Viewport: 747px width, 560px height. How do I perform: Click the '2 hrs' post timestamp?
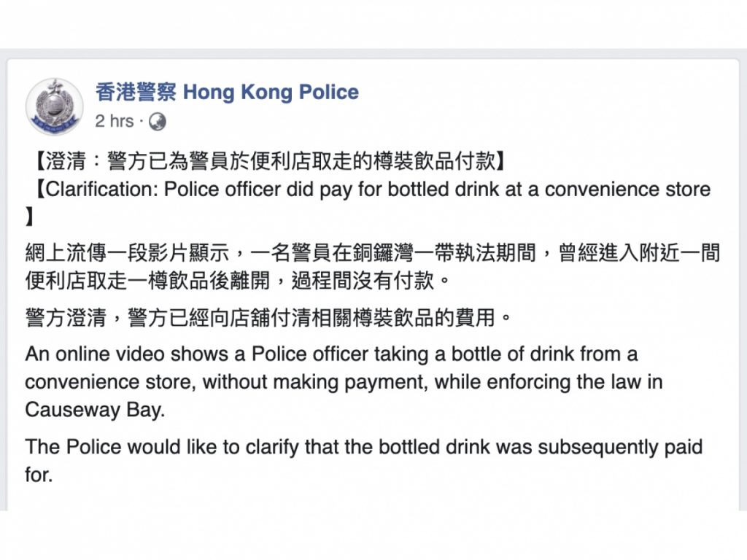click(x=115, y=121)
